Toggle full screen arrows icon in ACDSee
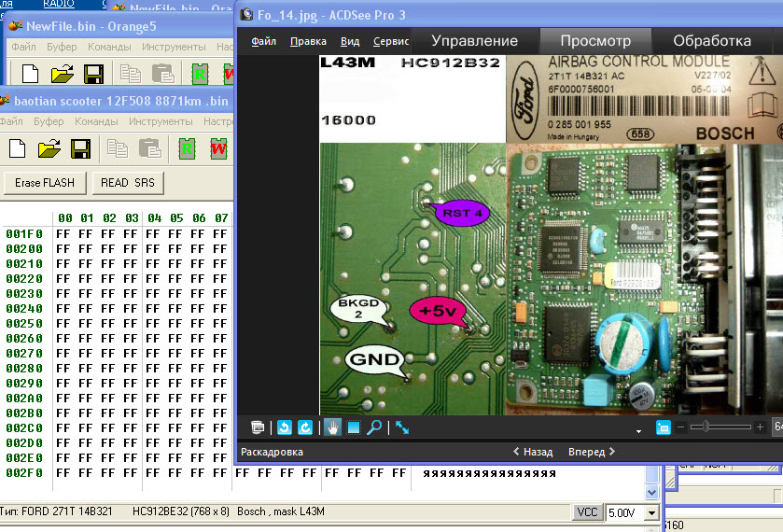Viewport: 783px width, 532px height. click(402, 427)
